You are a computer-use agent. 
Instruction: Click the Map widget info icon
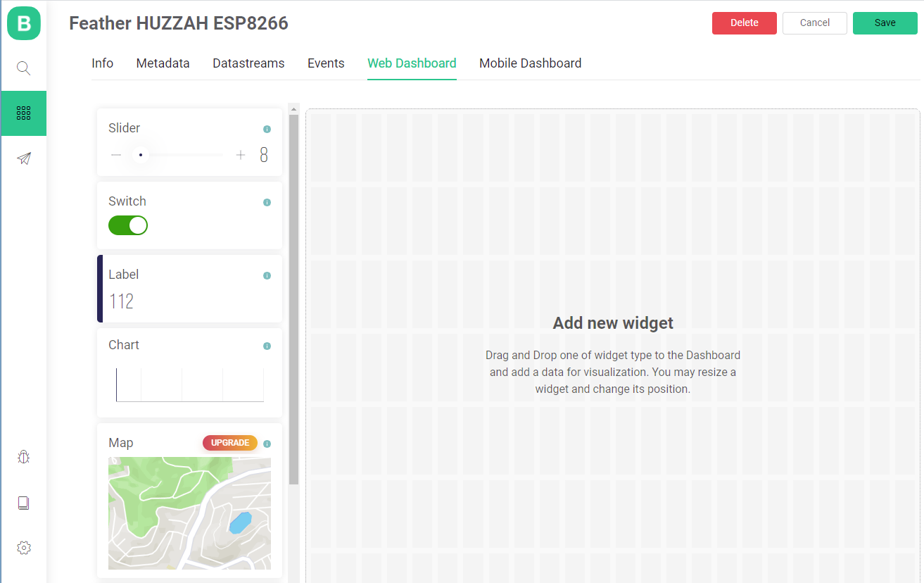pos(267,444)
